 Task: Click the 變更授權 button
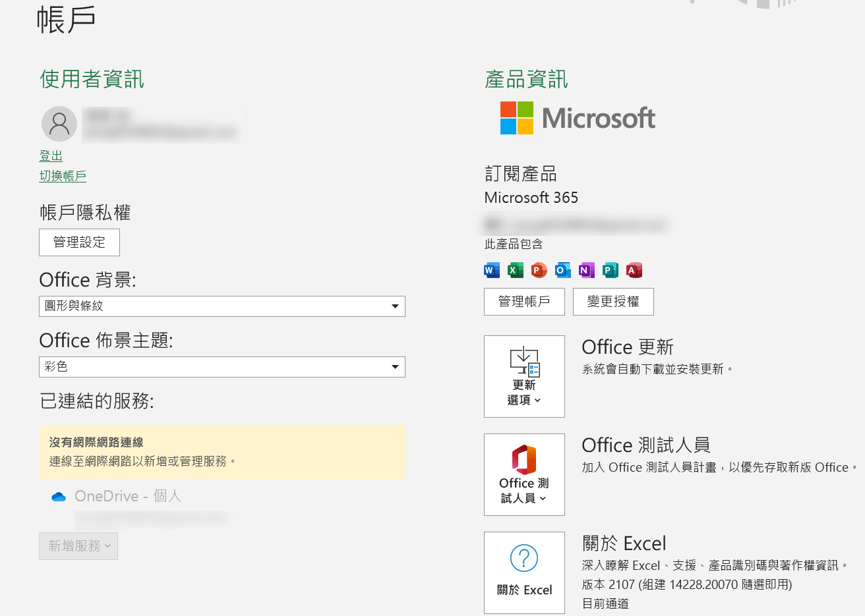613,302
